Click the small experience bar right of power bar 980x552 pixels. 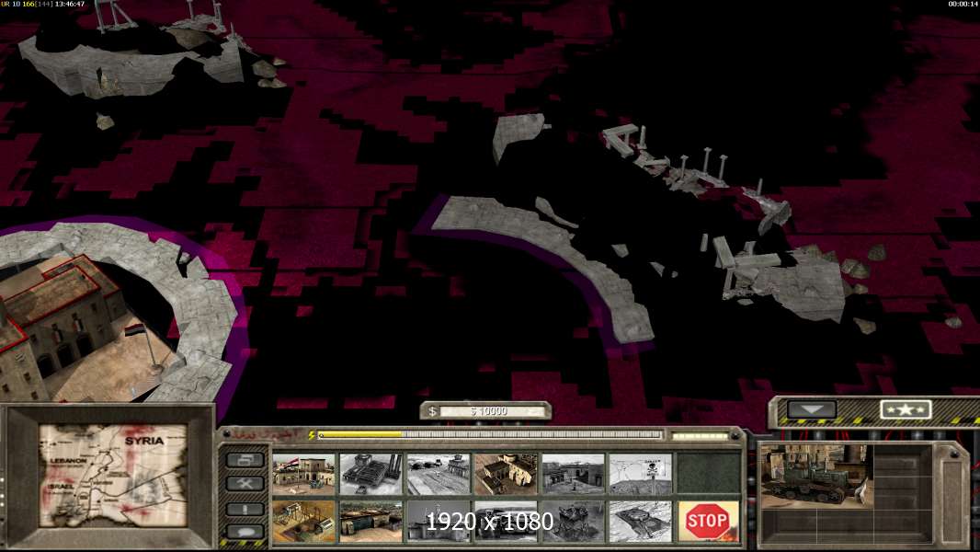pyautogui.click(x=700, y=435)
